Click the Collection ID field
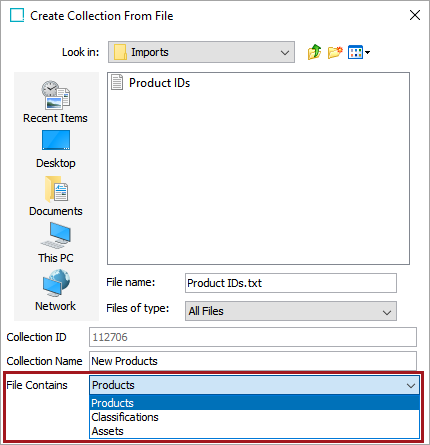The height and width of the screenshot is (445, 430). pyautogui.click(x=253, y=337)
